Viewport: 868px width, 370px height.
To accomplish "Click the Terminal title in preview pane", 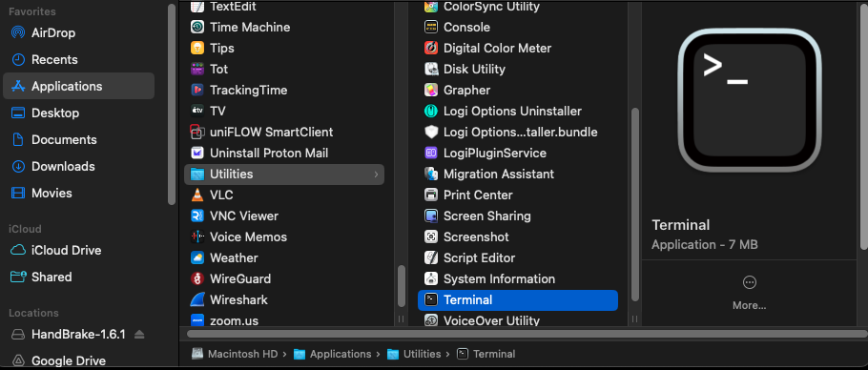I will (x=680, y=225).
